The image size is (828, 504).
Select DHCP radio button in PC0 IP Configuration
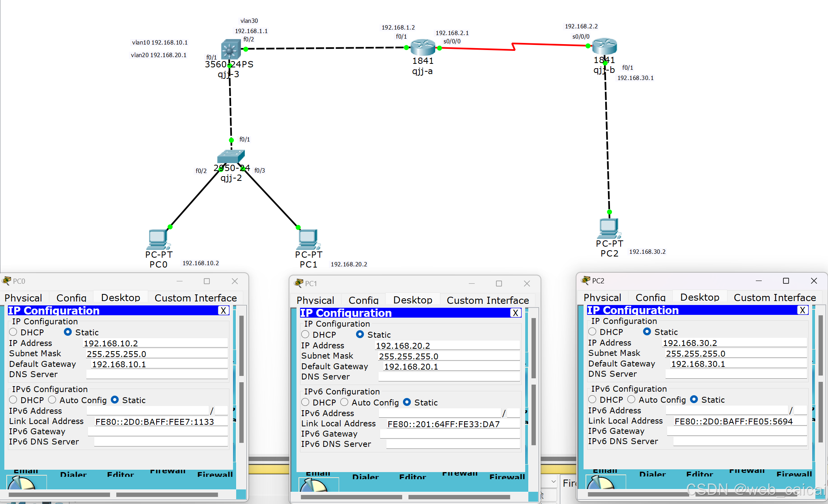[13, 332]
